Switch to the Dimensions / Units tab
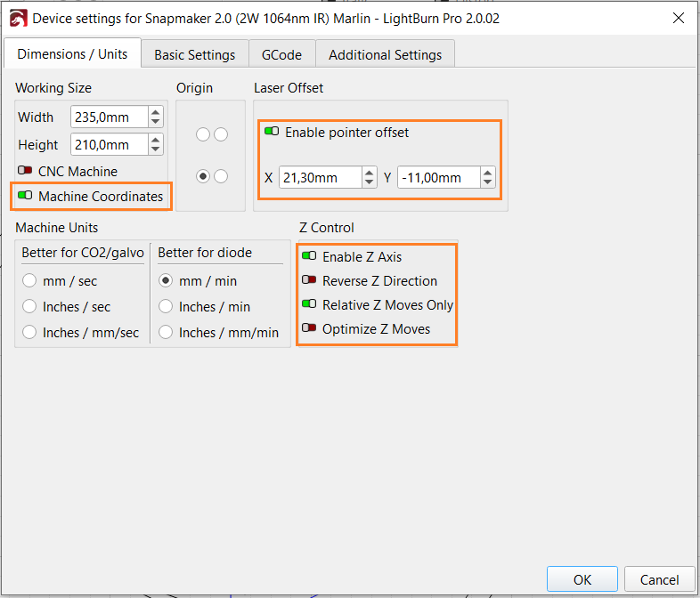 coord(72,54)
